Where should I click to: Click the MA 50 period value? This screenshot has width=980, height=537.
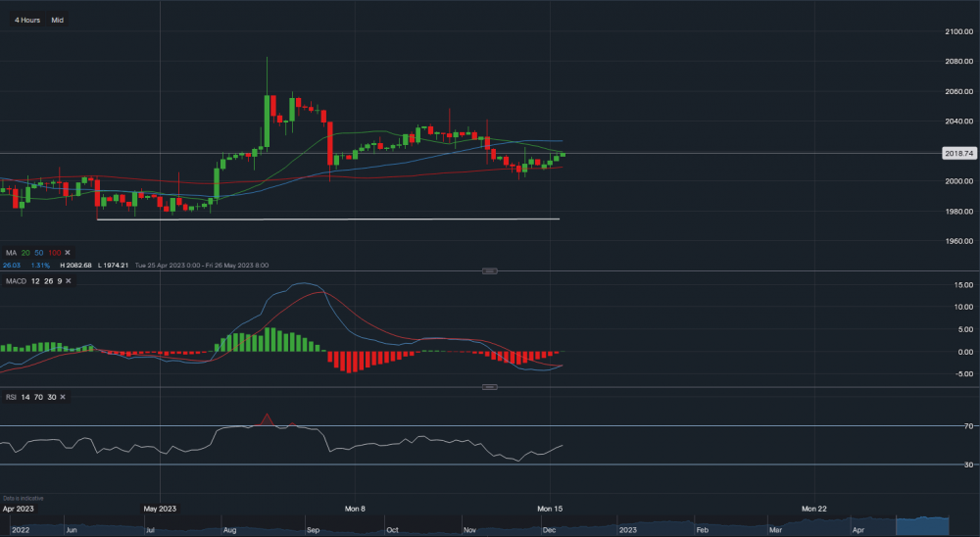pyautogui.click(x=38, y=253)
